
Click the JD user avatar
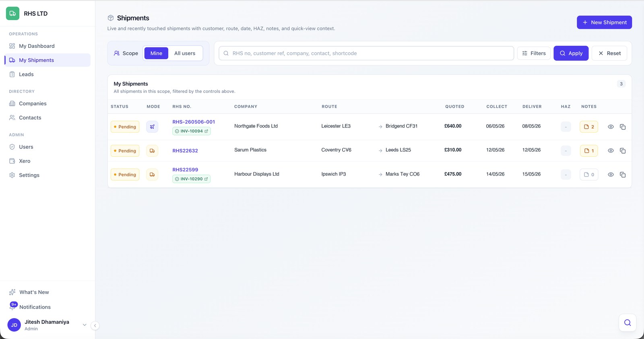14,325
